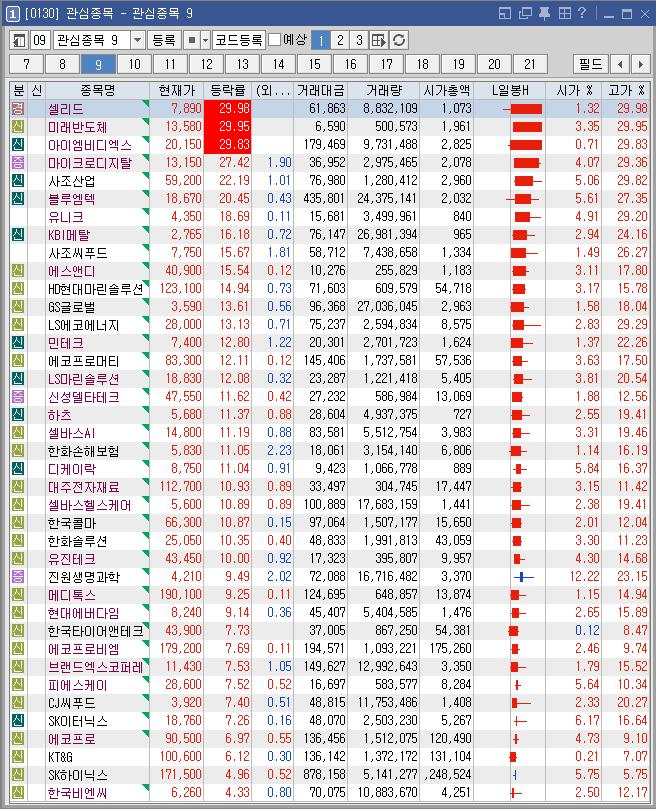Switch to watchlist tab 17
The height and width of the screenshot is (809, 656).
387,64
